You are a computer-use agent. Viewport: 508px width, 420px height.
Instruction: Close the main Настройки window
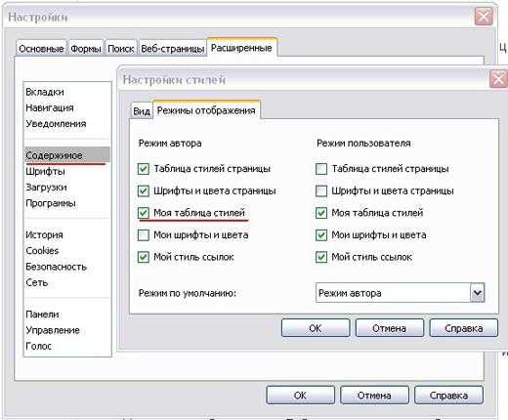484,17
